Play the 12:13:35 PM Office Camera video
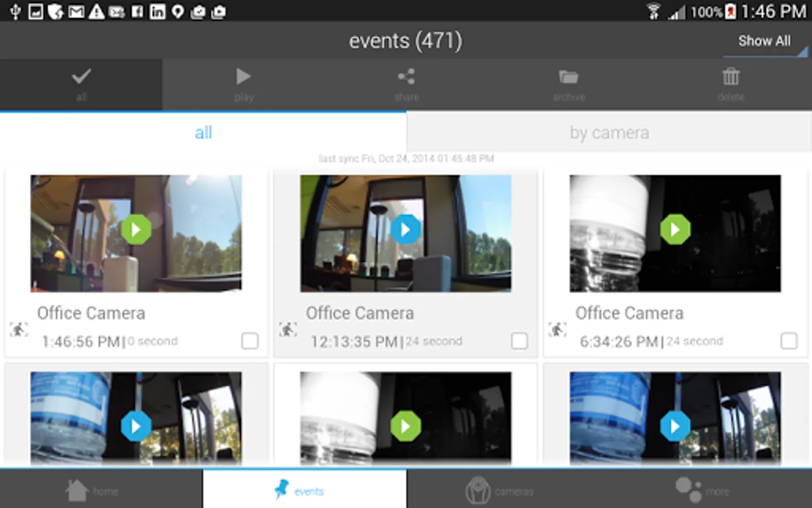Image resolution: width=812 pixels, height=508 pixels. click(x=405, y=230)
